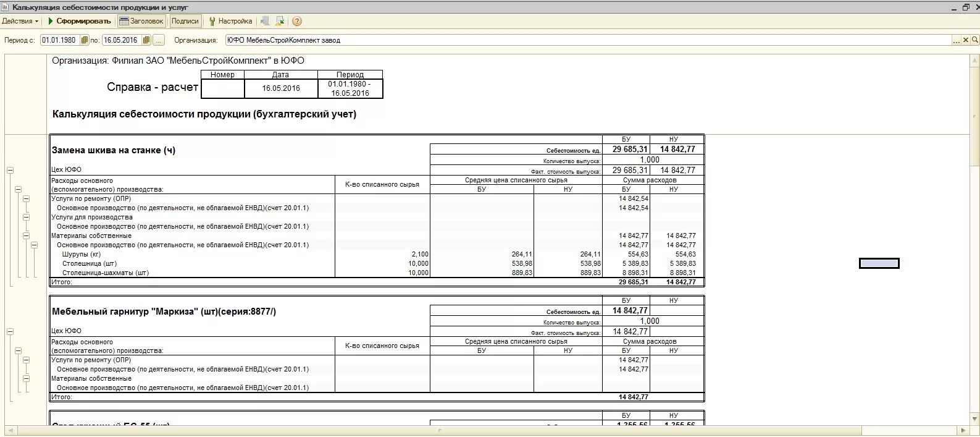Collapse Расходы основного производства group of Замена шкива
This screenshot has height=437, width=980.
coord(18,190)
